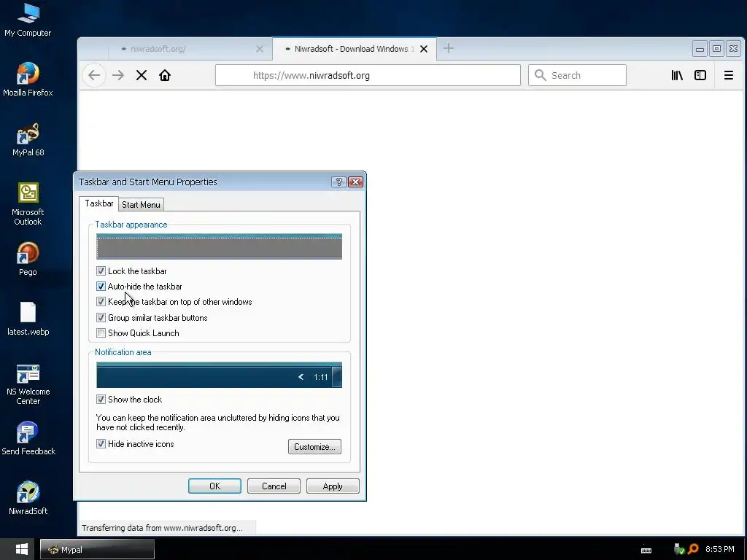
Task: Click the dialog help question mark button
Action: pos(338,182)
